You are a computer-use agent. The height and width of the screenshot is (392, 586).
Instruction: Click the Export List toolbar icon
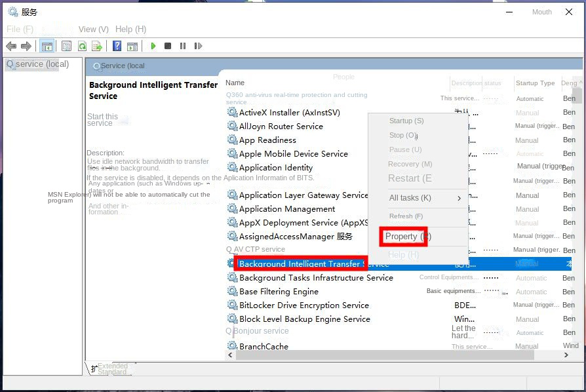click(x=97, y=46)
